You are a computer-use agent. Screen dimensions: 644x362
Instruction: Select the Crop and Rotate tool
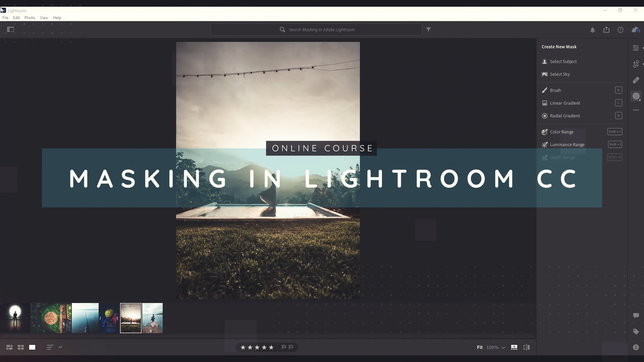tap(636, 64)
